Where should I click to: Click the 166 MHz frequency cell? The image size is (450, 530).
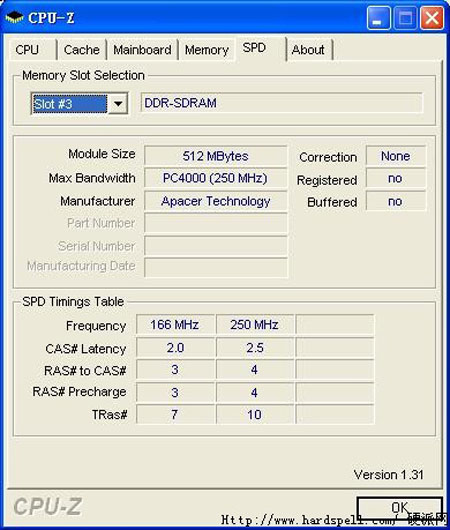[x=175, y=325]
